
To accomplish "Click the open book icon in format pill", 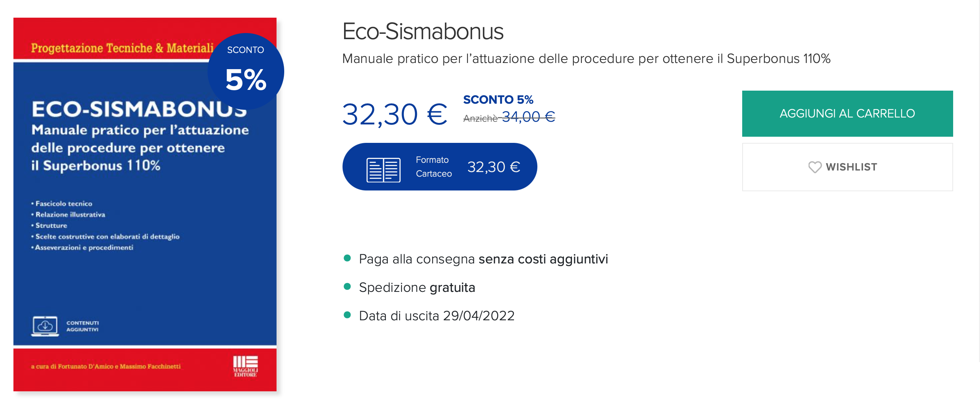I will coord(383,170).
